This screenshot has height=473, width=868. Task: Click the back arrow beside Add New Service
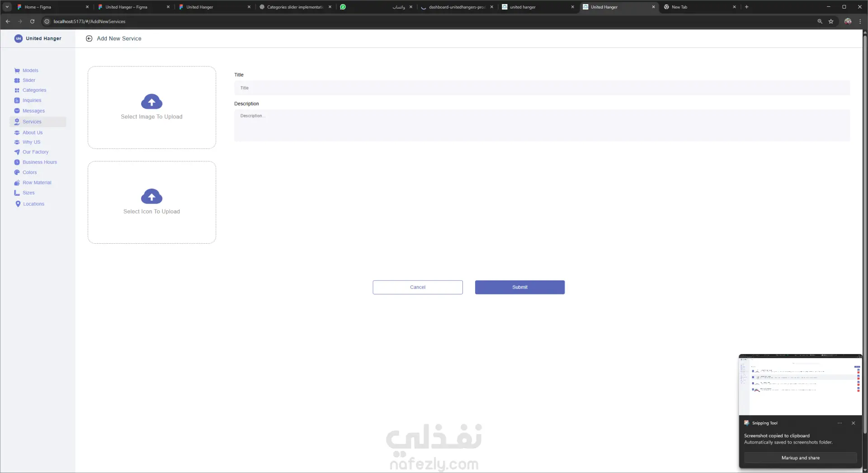pyautogui.click(x=89, y=38)
